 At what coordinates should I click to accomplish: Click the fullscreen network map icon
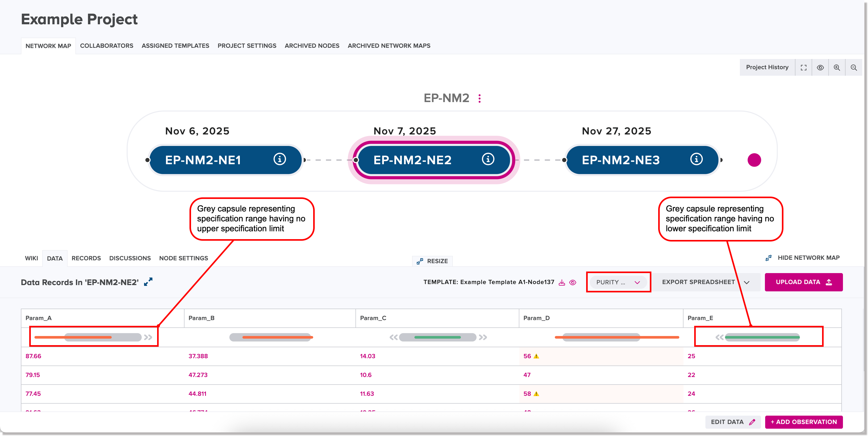[x=803, y=67]
